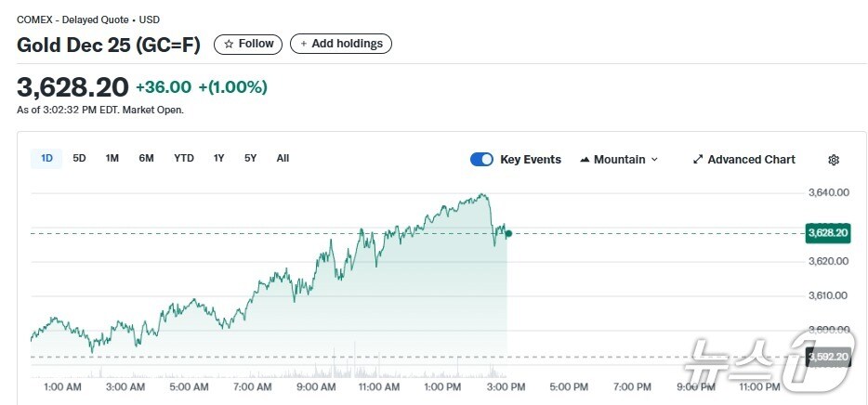Click the Advanced Chart expand arrows icon
868x405 pixels.
pyautogui.click(x=698, y=160)
